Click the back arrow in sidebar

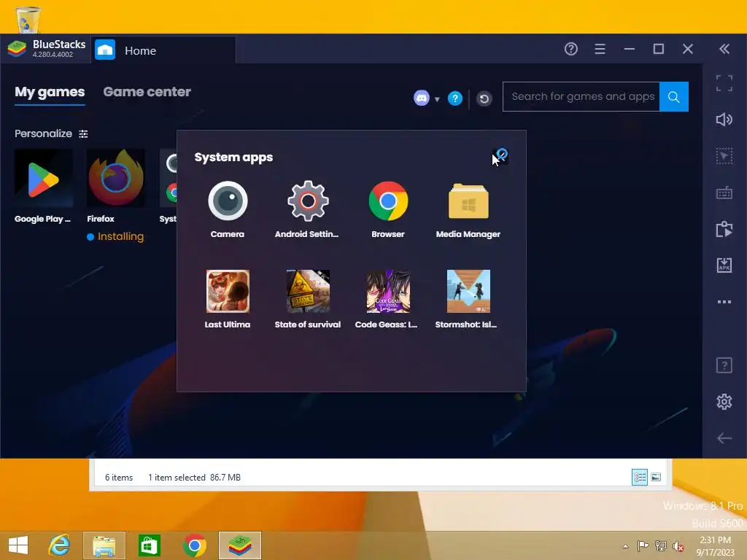tap(724, 438)
